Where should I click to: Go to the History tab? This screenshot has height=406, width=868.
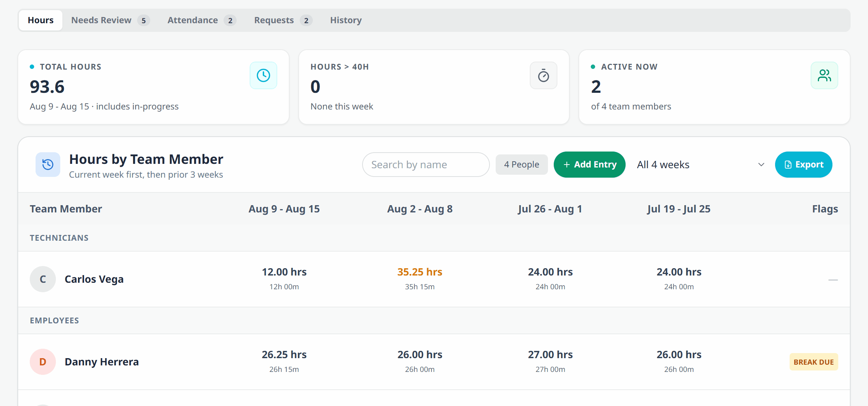(346, 20)
